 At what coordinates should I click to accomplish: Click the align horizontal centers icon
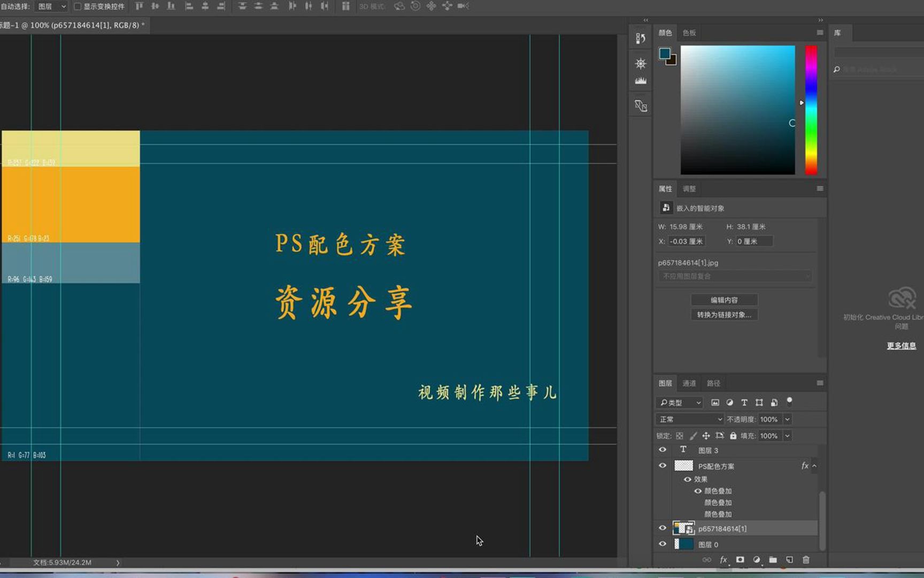coord(205,6)
